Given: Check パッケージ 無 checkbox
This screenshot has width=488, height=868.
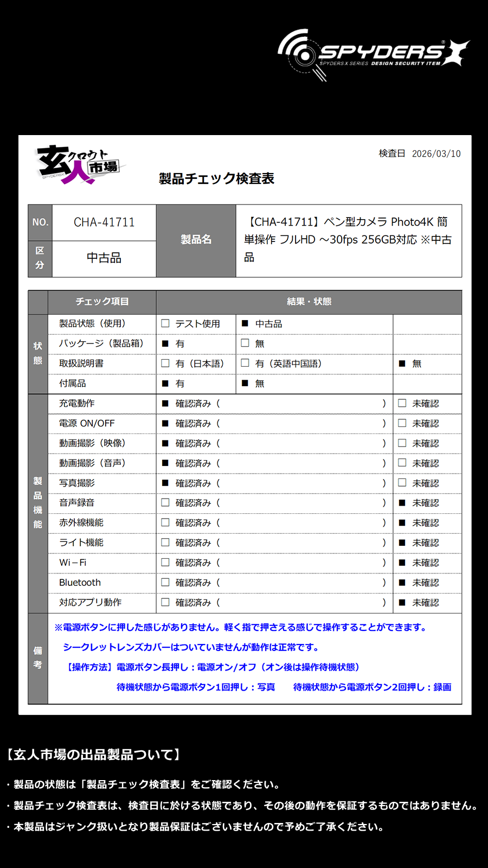Looking at the screenshot, I should 245,343.
